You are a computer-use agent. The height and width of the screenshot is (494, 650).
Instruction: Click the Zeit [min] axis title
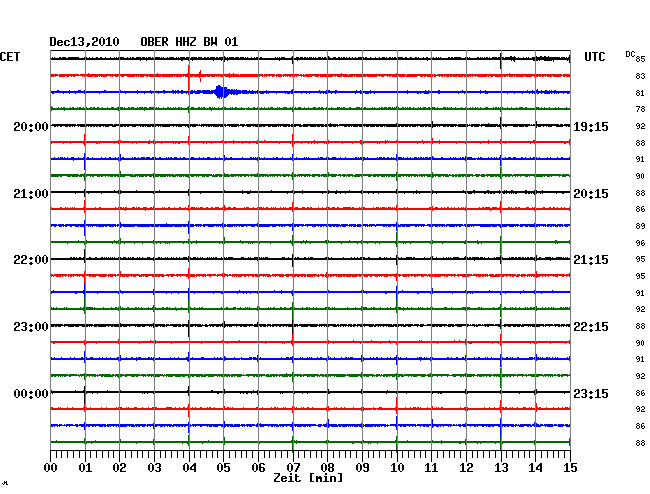click(308, 478)
